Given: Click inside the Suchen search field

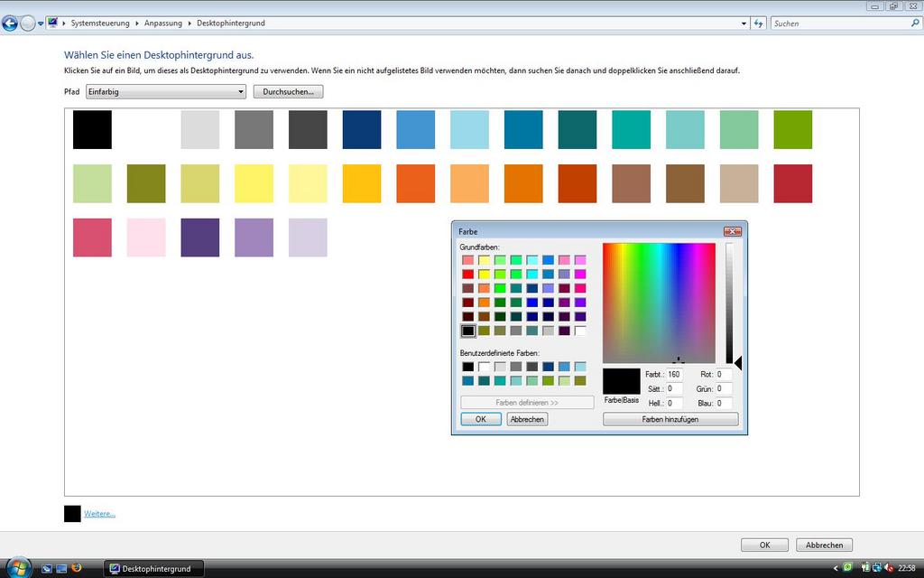Looking at the screenshot, I should click(840, 23).
